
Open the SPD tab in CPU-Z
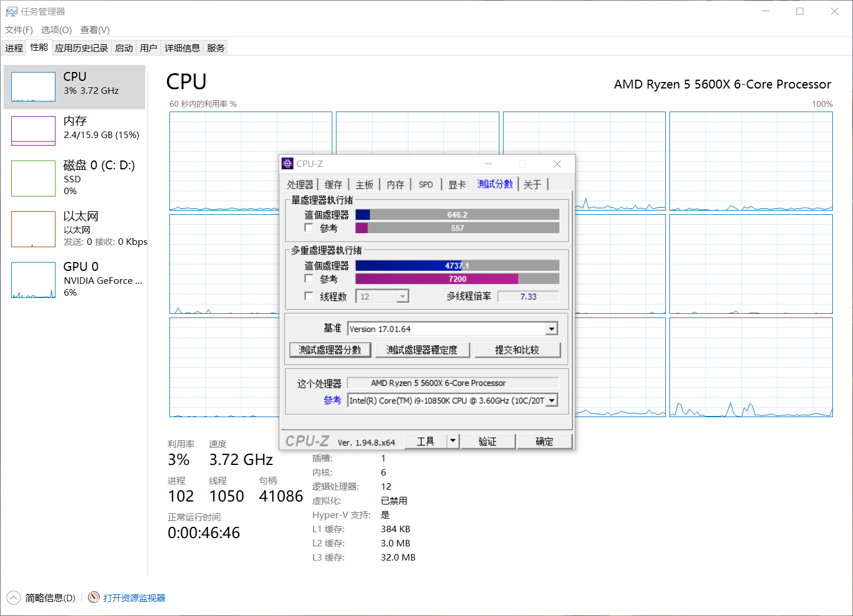pyautogui.click(x=426, y=185)
